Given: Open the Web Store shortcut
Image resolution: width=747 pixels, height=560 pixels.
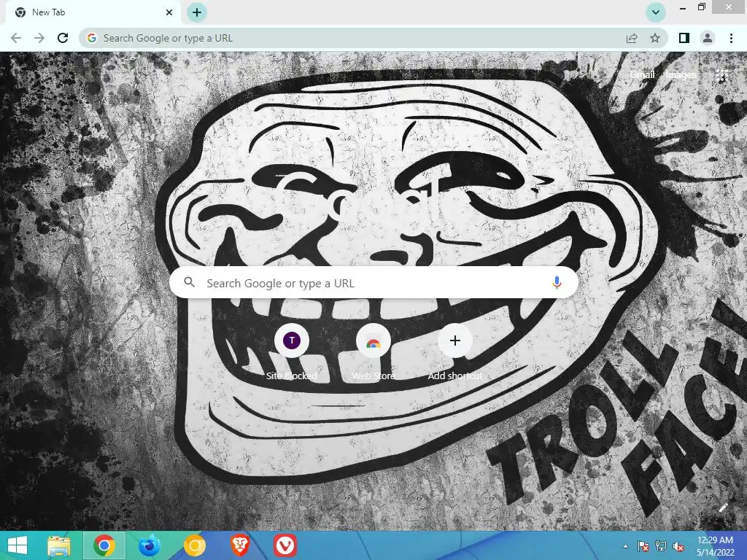Looking at the screenshot, I should click(373, 353).
